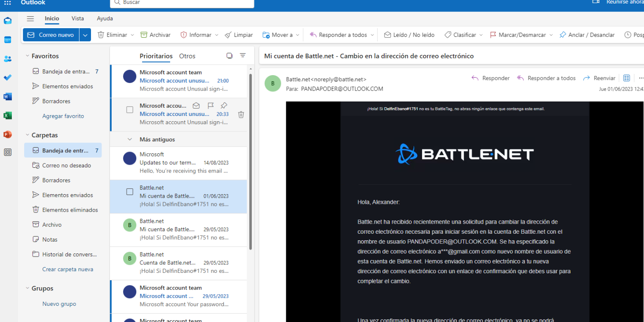Collapse the Favoritos section

27,56
